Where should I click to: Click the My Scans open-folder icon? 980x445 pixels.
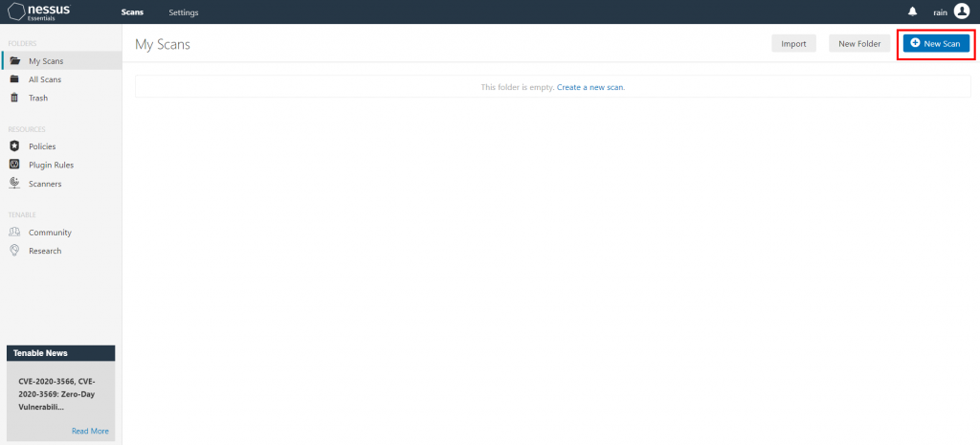(15, 60)
